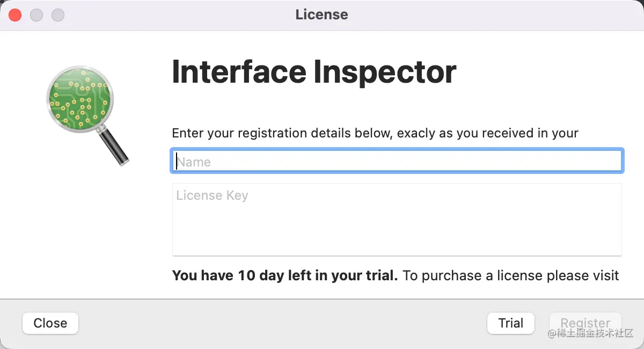
Task: Click into the License Key text area
Action: point(397,220)
